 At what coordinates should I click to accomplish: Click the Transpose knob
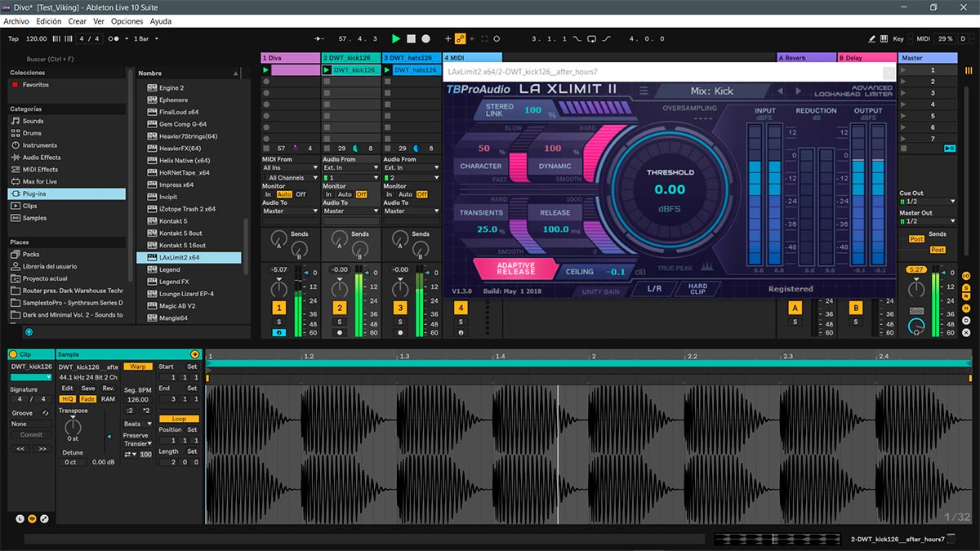73,425
